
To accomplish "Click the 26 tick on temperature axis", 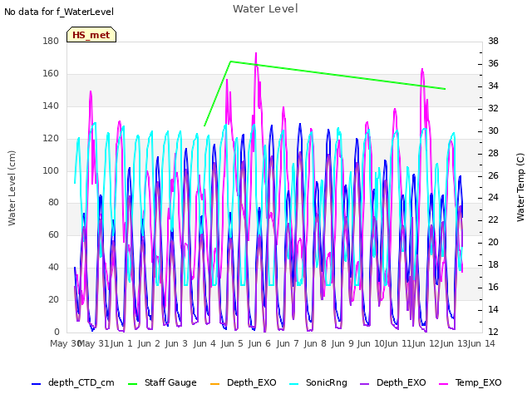I will [x=493, y=175].
